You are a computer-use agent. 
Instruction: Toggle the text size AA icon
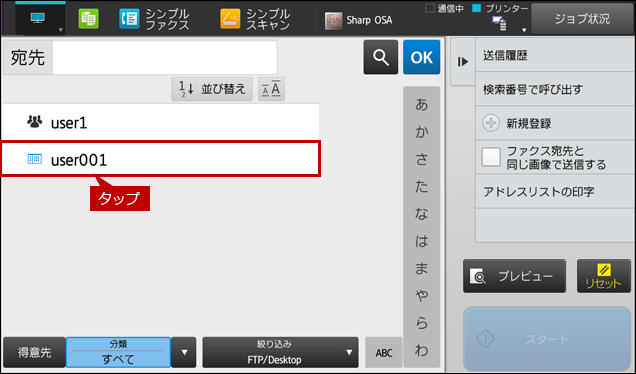coord(271,89)
